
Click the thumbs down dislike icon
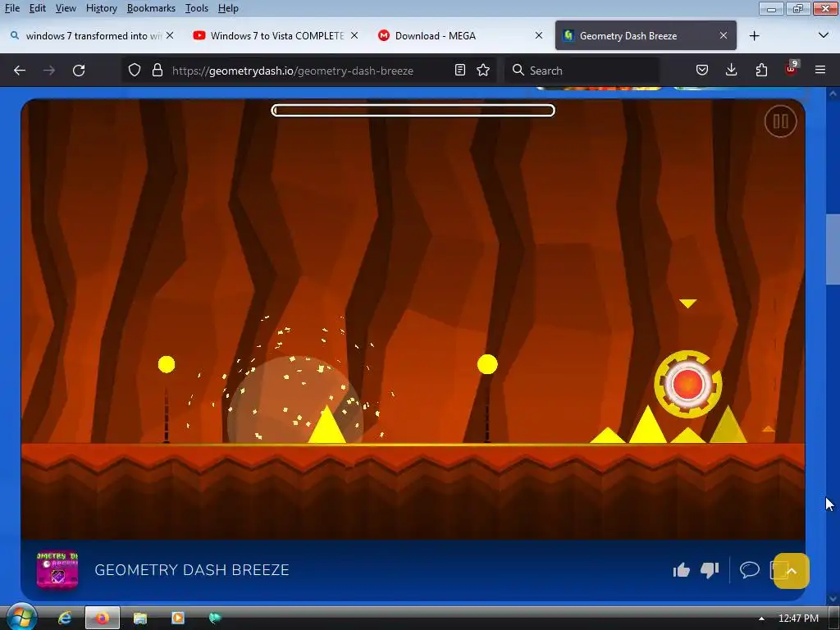coord(710,570)
